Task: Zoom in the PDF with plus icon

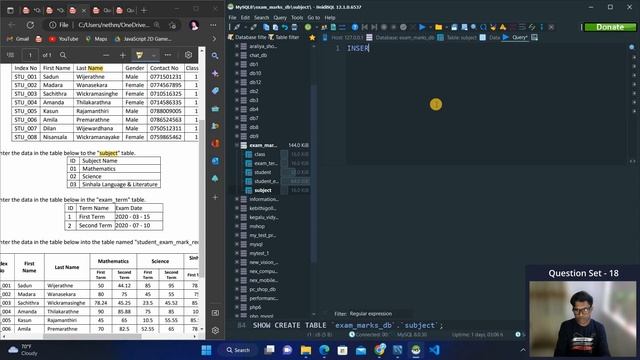Action: [x=122, y=55]
